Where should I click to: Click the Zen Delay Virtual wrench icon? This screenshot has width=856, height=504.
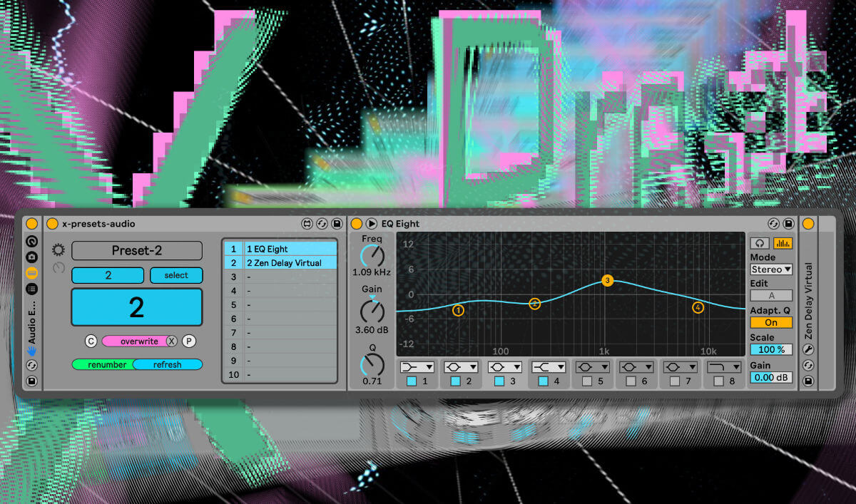(x=808, y=349)
